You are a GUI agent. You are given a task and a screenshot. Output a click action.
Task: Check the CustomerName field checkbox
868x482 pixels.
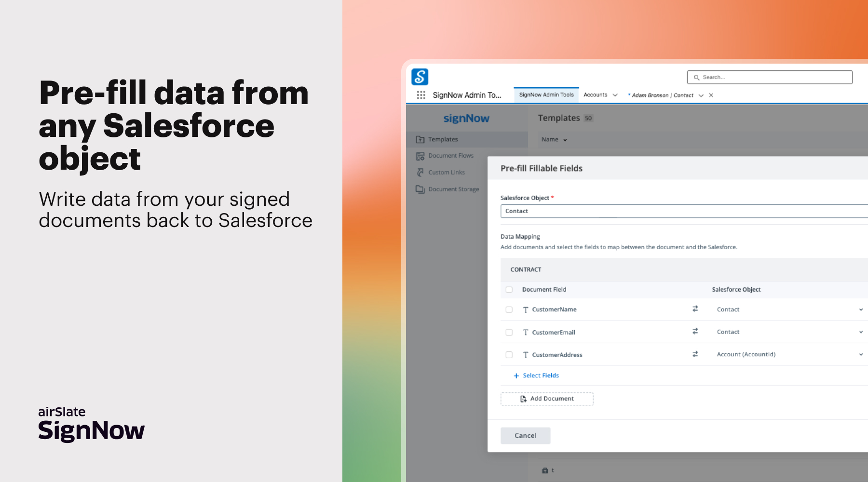509,309
